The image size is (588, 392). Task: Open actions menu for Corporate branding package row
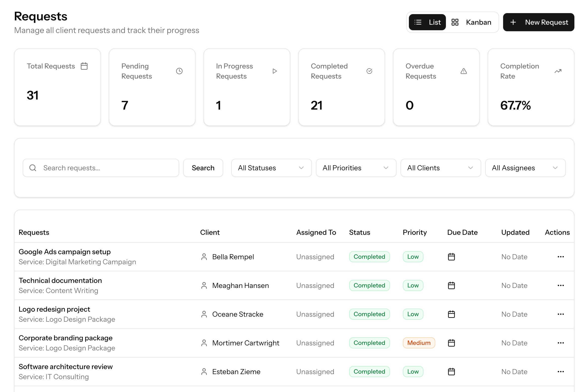561,343
